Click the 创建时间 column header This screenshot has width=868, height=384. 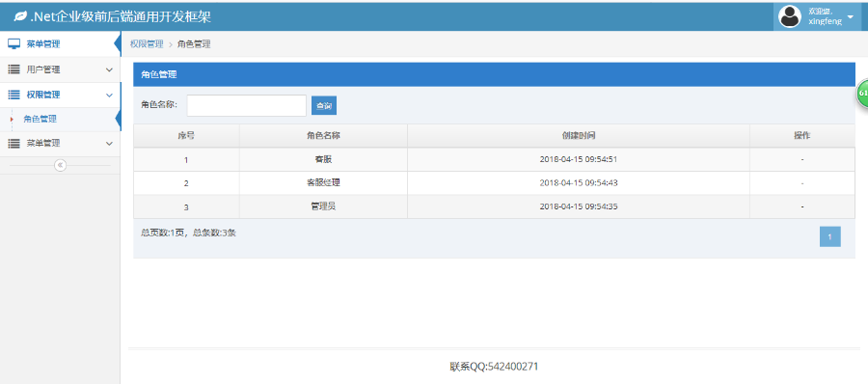[579, 135]
